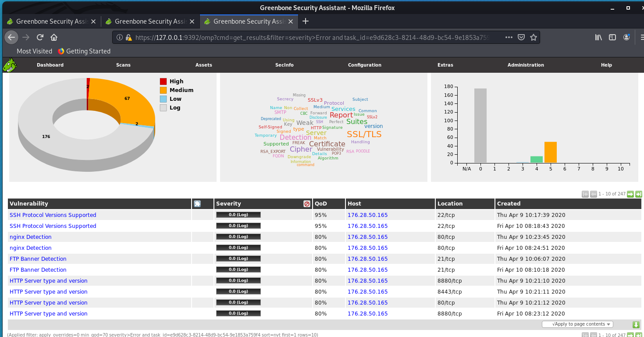Open the Configuration menu
Image resolution: width=644 pixels, height=337 pixels.
coord(365,65)
